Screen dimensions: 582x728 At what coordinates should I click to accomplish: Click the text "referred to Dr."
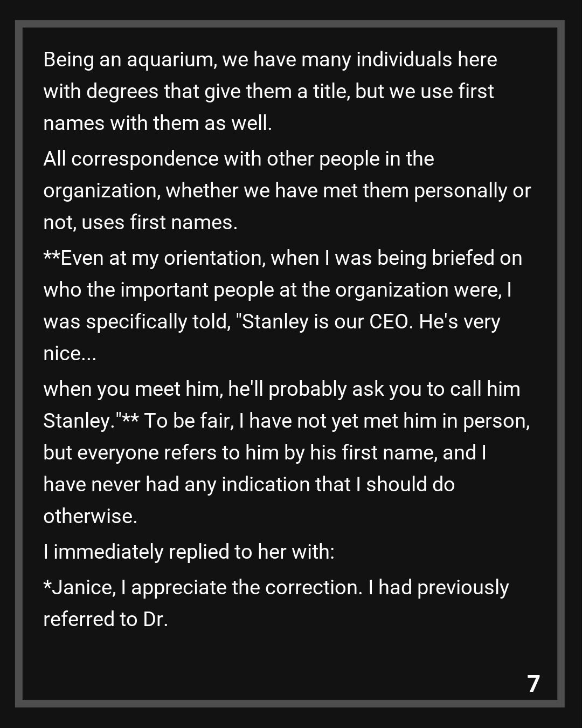pyautogui.click(x=106, y=620)
